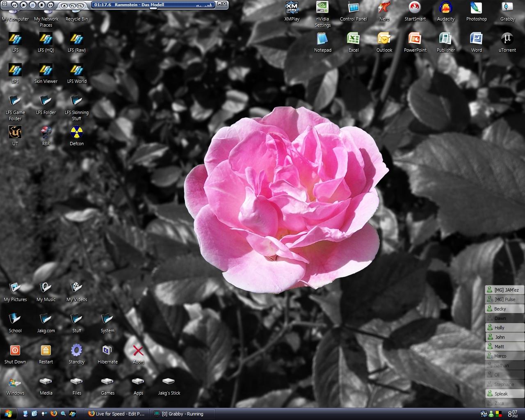Screen dimensions: 525x420
Task: Skip to next track in XMPlay
Action: tap(50, 5)
